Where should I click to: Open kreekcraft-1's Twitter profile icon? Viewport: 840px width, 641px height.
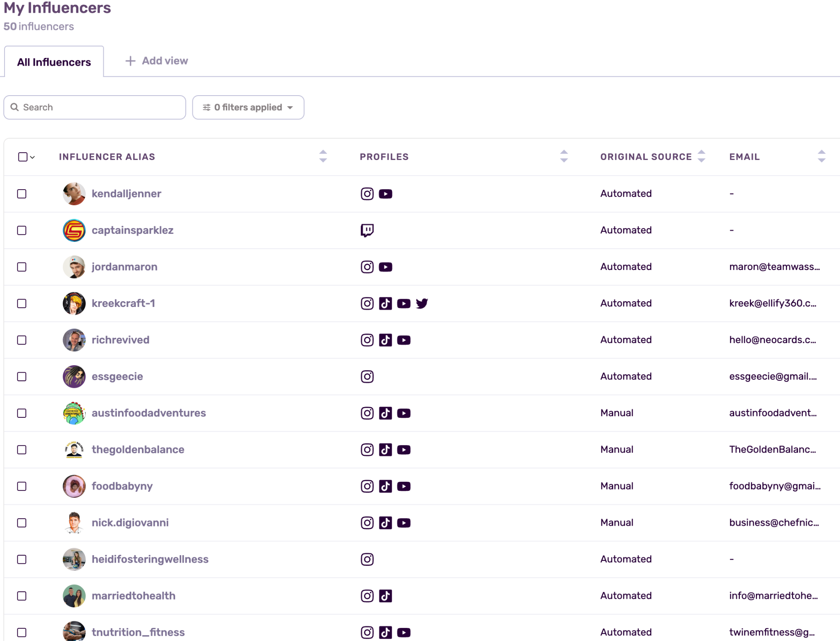click(x=422, y=303)
